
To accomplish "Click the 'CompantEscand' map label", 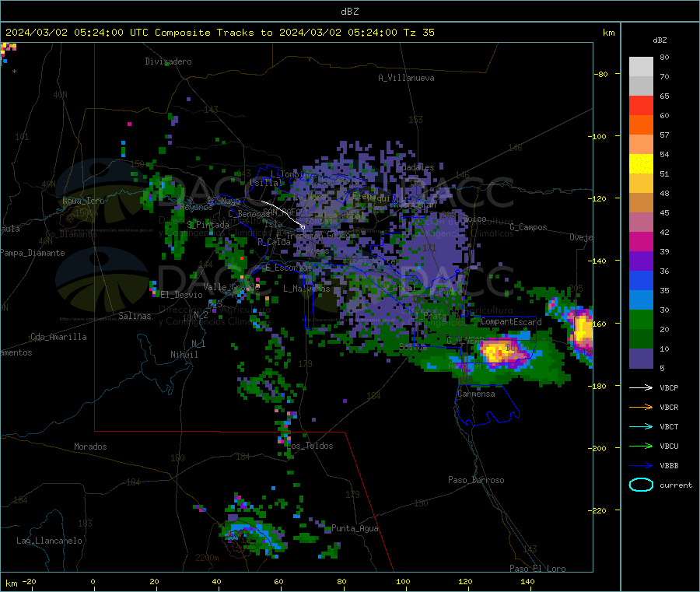I will (x=511, y=321).
